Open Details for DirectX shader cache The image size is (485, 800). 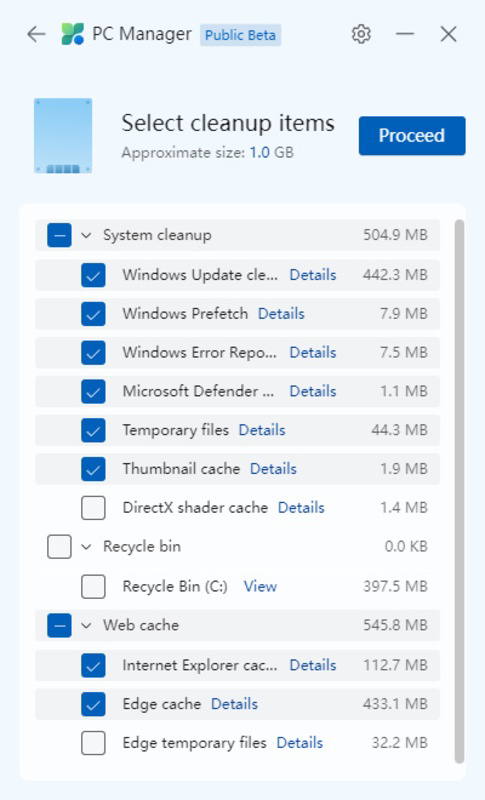[x=301, y=508]
